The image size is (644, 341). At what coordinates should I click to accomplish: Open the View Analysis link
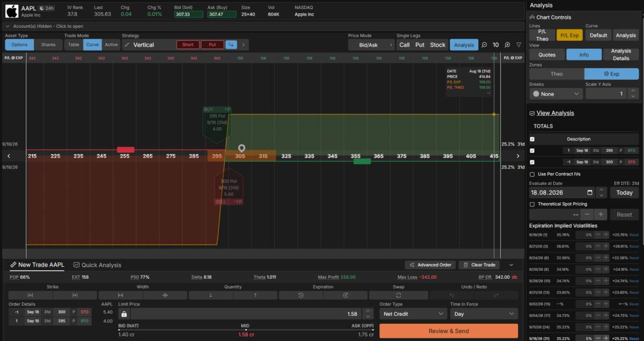point(555,113)
